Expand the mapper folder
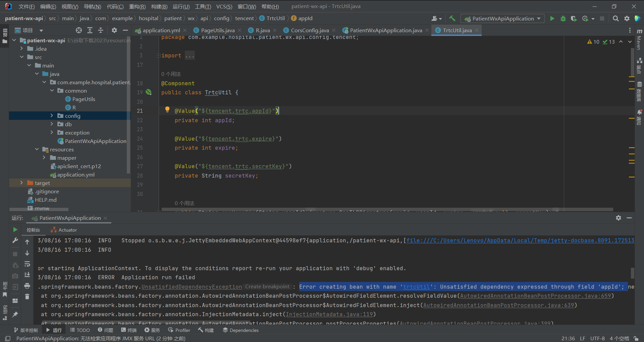644x342 pixels. click(x=44, y=157)
